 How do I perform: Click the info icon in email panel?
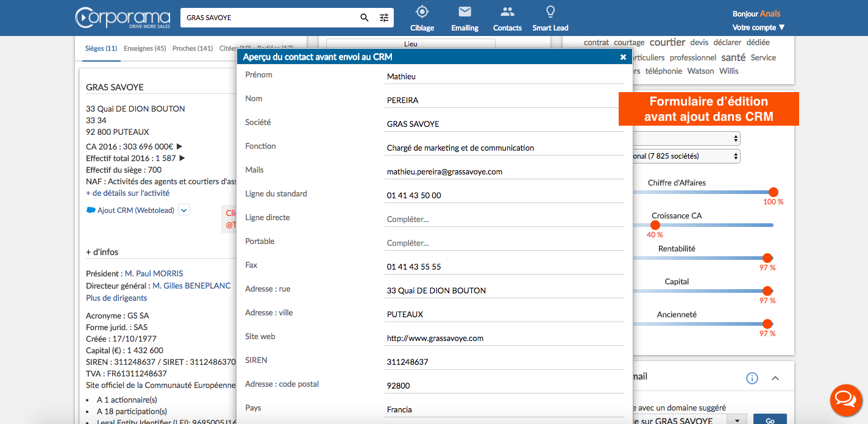pos(752,378)
